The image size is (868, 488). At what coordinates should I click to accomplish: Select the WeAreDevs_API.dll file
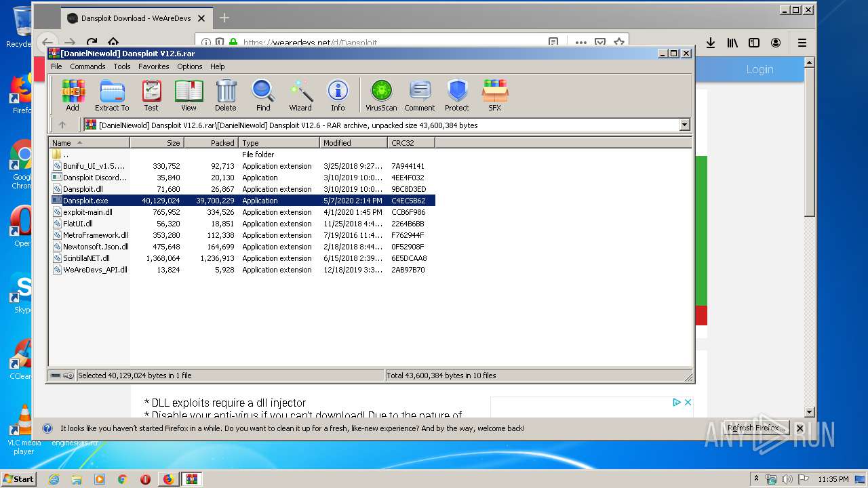pyautogui.click(x=242, y=270)
